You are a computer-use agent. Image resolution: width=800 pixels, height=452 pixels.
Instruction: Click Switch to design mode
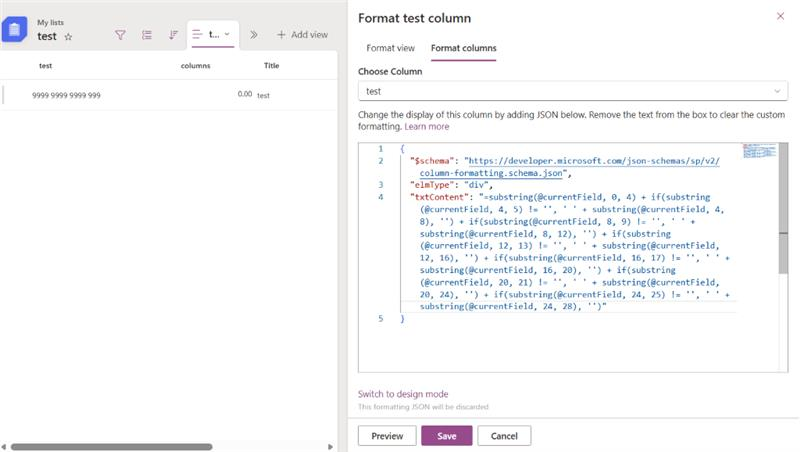403,394
